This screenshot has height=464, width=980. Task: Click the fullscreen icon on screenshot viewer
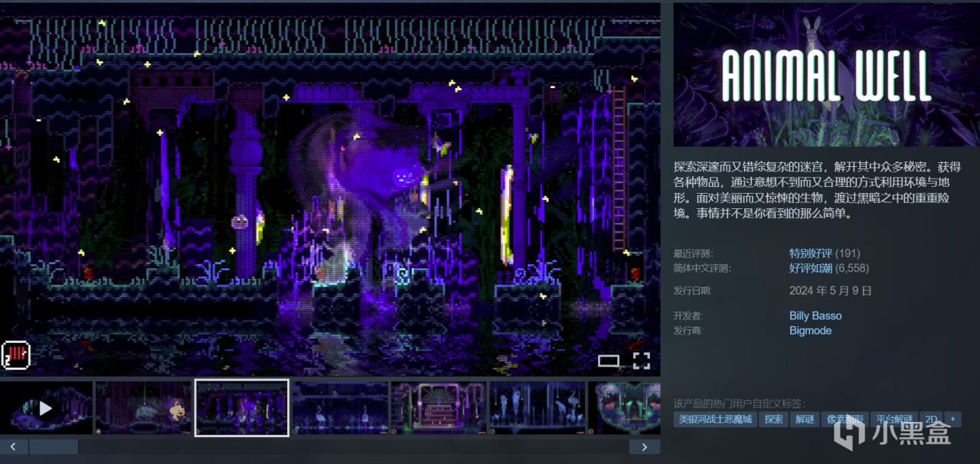pos(641,361)
